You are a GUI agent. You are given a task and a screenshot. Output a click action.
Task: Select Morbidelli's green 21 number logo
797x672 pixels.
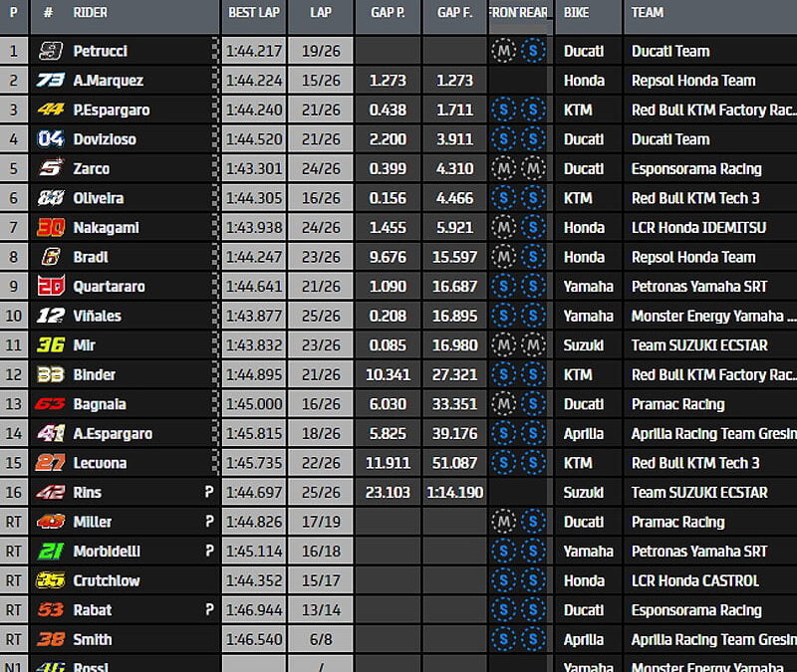(51, 552)
